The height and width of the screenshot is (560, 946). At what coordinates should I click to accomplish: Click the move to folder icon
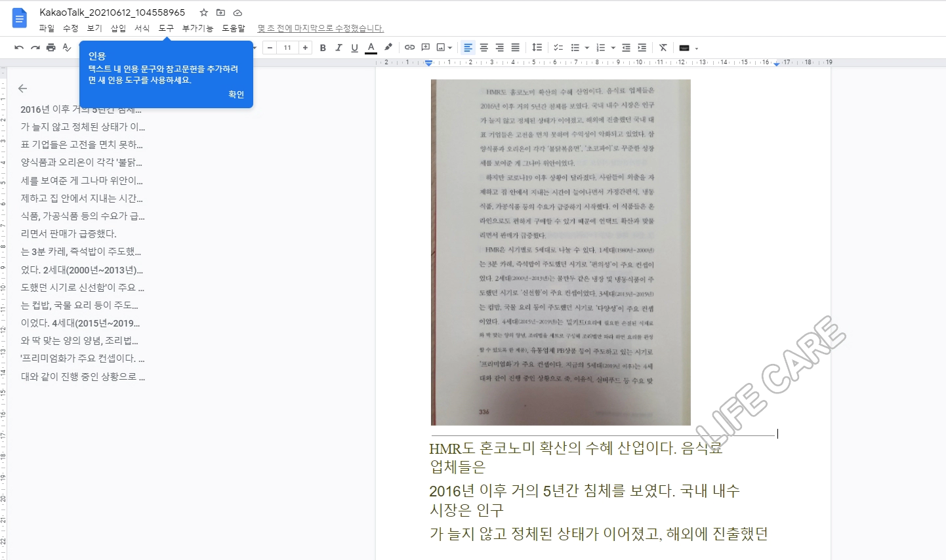click(x=220, y=12)
